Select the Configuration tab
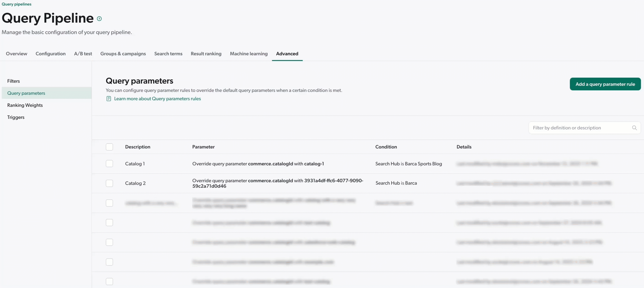 tap(50, 53)
